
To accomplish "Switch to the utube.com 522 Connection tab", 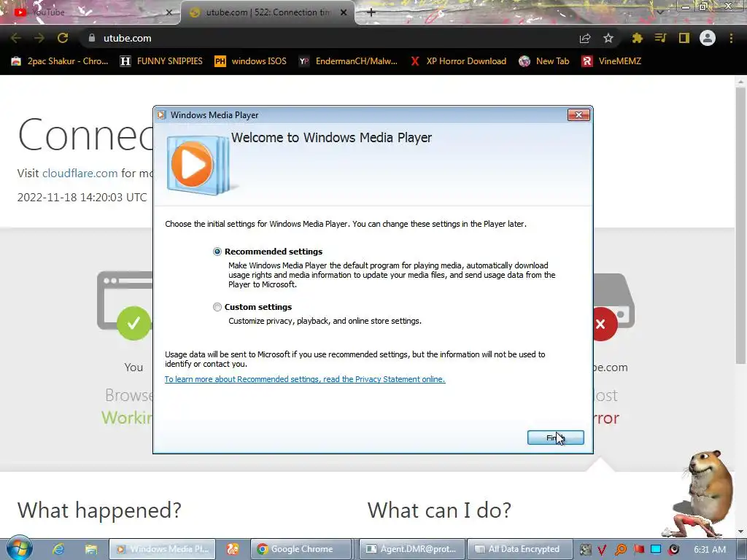I will (267, 12).
